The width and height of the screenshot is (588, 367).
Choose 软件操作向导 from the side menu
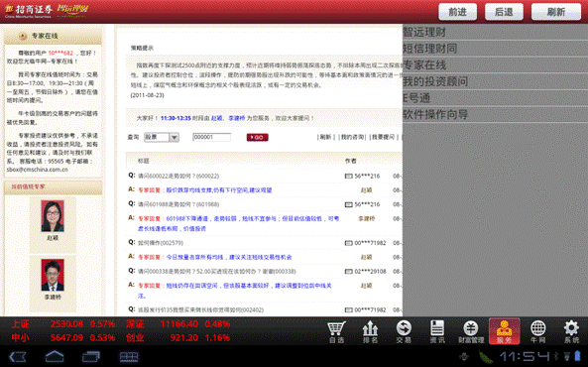495,114
